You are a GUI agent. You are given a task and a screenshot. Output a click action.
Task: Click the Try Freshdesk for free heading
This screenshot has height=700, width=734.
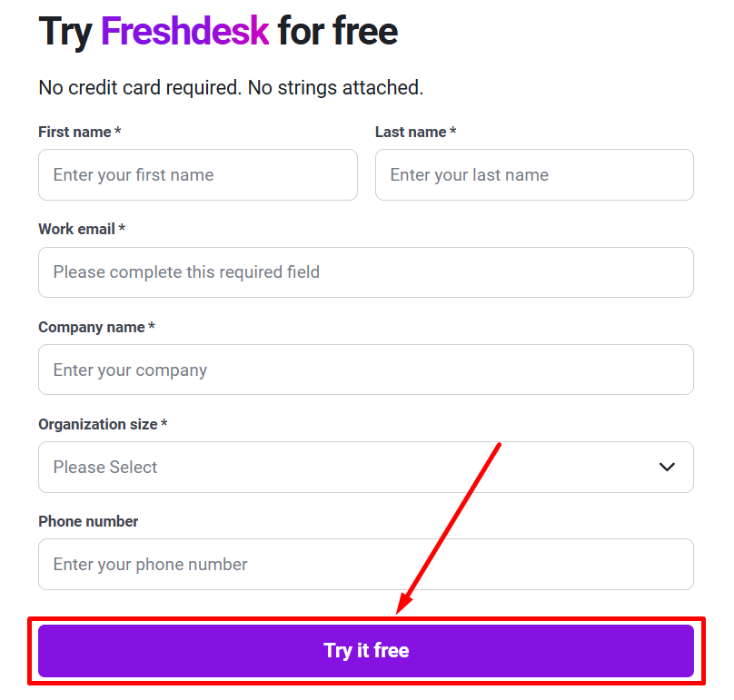217,31
